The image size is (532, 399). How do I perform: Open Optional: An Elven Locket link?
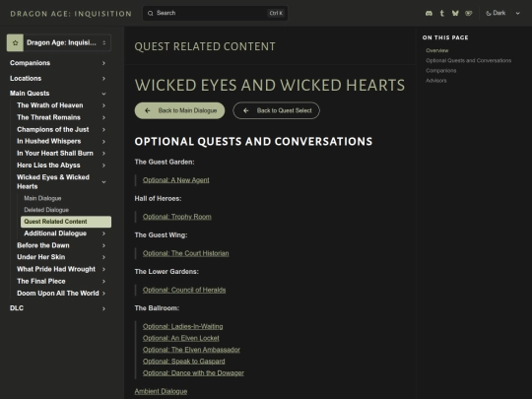181,338
